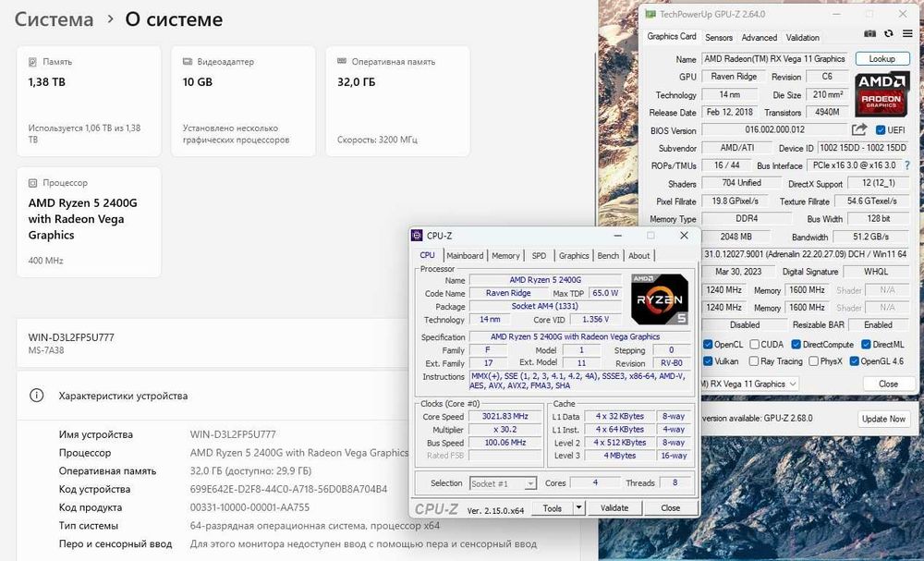Click GPU-Z Name field with Vega 11

pyautogui.click(x=775, y=59)
